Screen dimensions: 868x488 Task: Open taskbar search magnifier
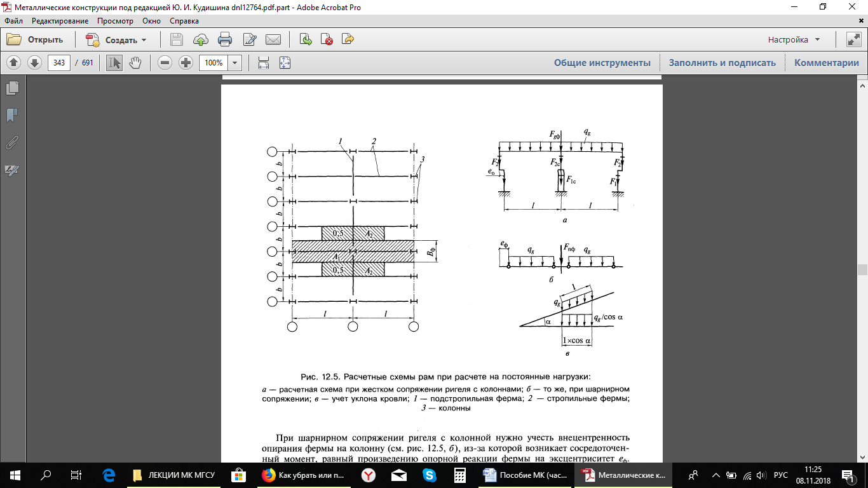pos(46,475)
